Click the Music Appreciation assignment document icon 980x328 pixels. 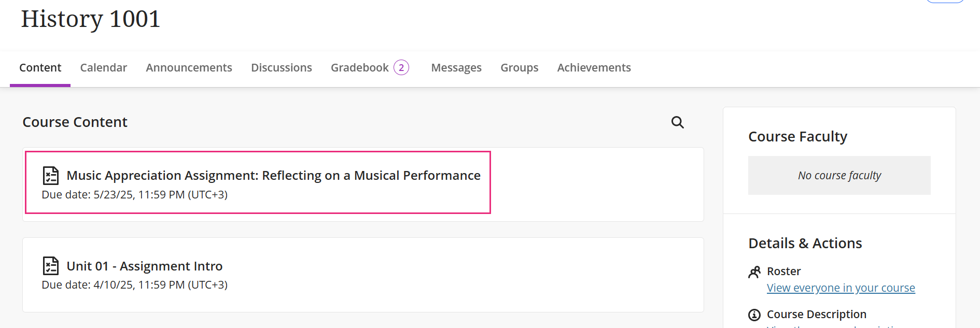click(x=50, y=176)
